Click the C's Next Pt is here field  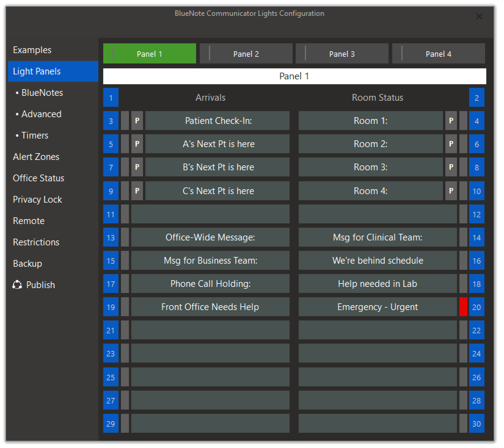217,191
